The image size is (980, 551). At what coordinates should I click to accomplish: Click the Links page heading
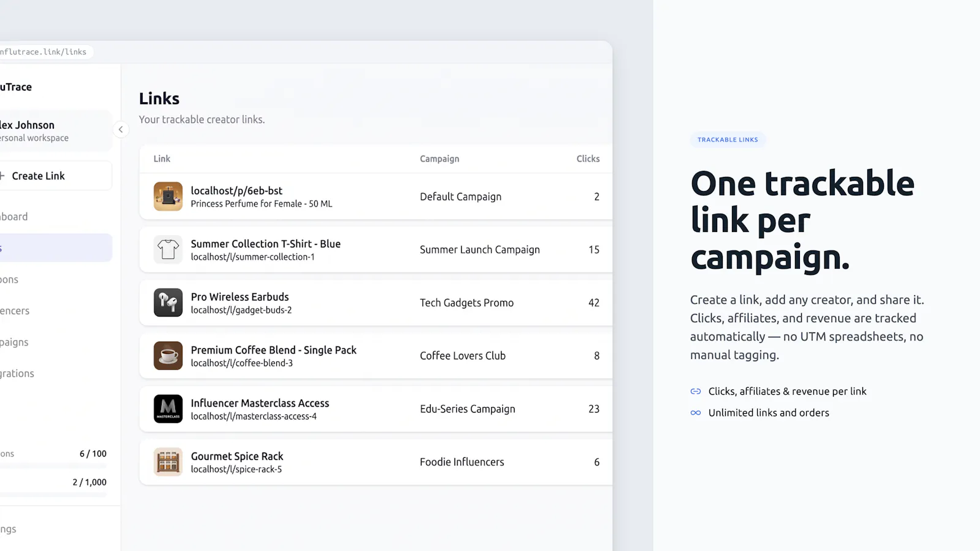click(x=159, y=99)
